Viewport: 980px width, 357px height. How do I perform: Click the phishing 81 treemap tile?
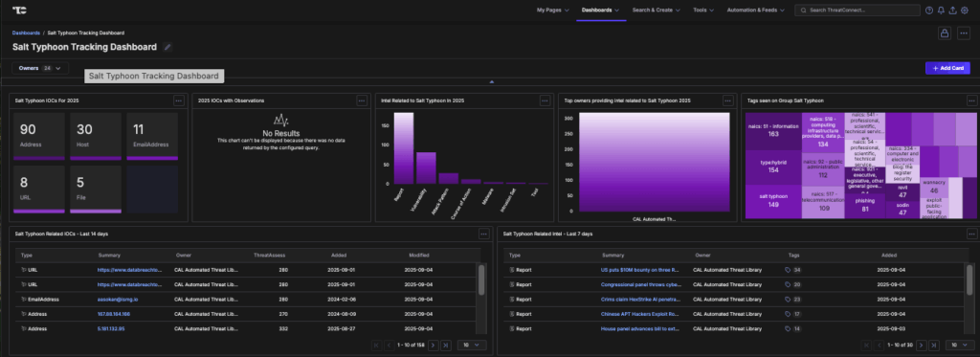[865, 205]
